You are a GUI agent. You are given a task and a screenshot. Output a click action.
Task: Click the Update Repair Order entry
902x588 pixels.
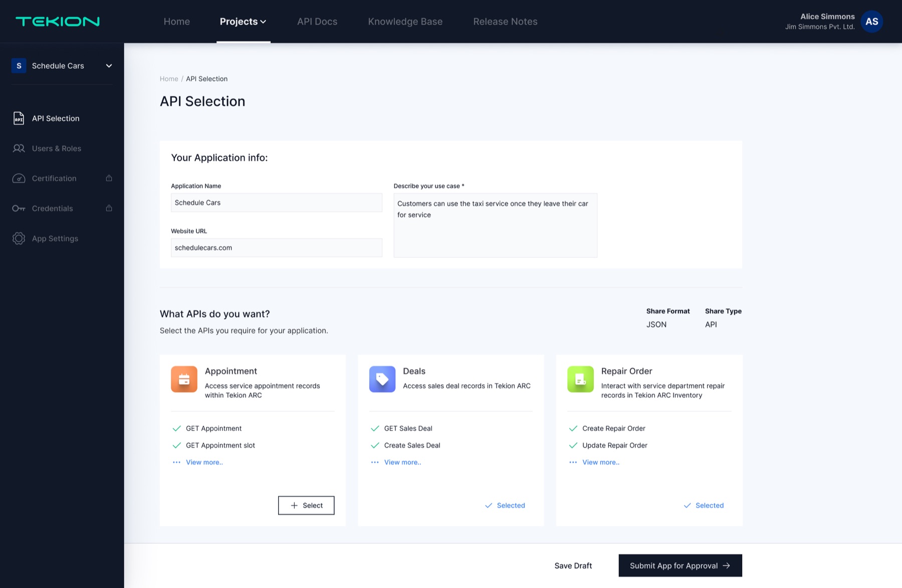click(615, 445)
